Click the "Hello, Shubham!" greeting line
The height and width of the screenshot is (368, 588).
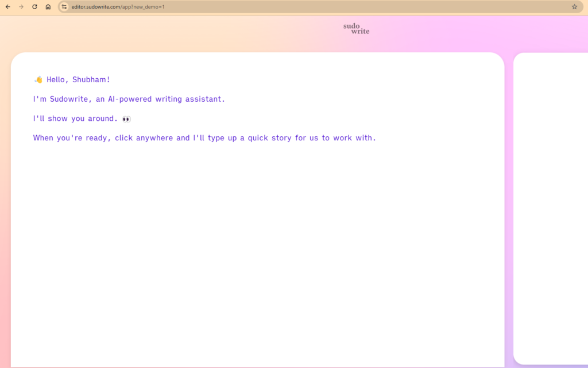coord(72,79)
